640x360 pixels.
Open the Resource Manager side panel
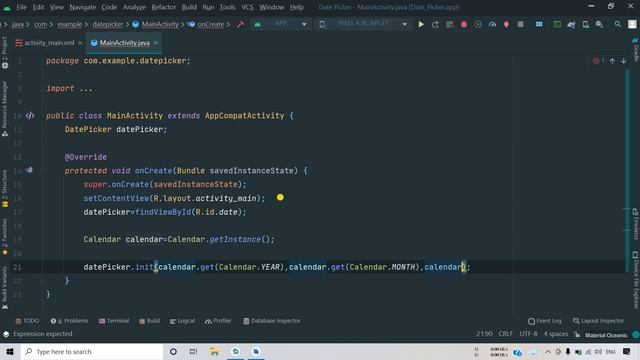tap(4, 109)
